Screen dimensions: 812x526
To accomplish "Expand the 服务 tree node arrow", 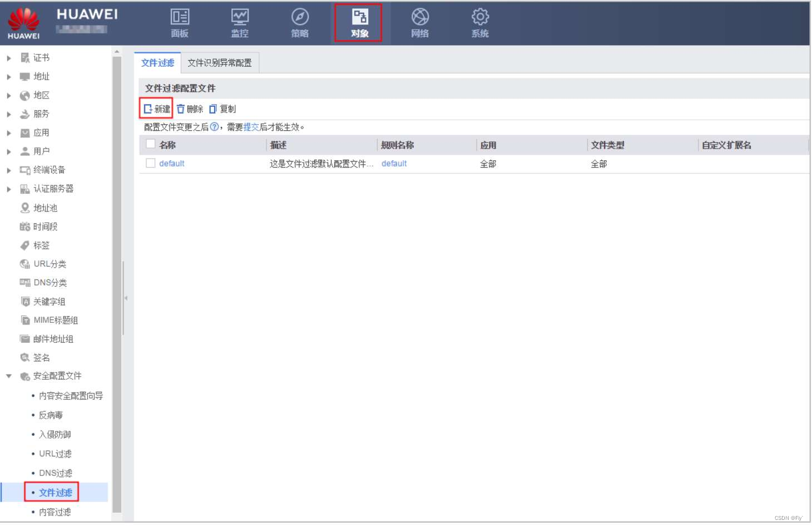I will tap(9, 114).
